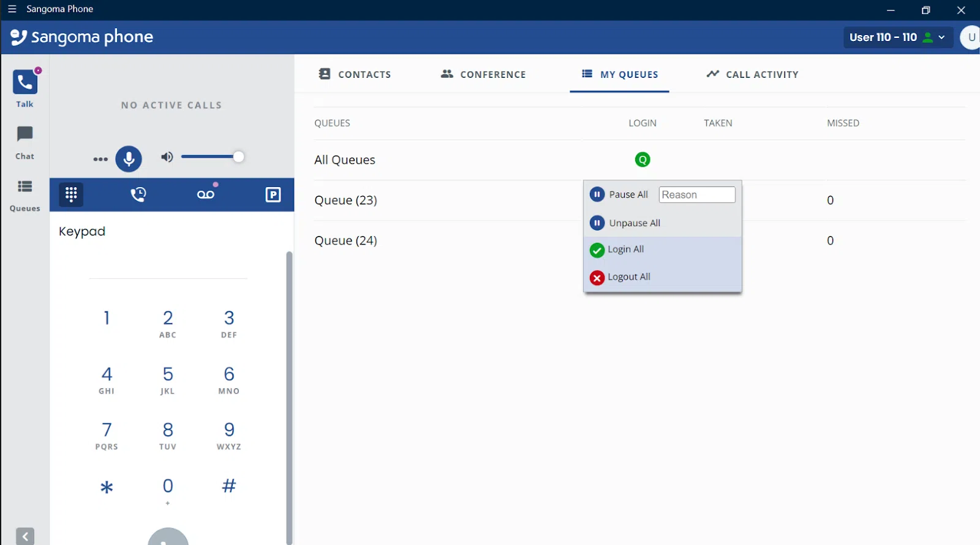The width and height of the screenshot is (980, 545).
Task: Open the voicemail tab
Action: (x=206, y=194)
